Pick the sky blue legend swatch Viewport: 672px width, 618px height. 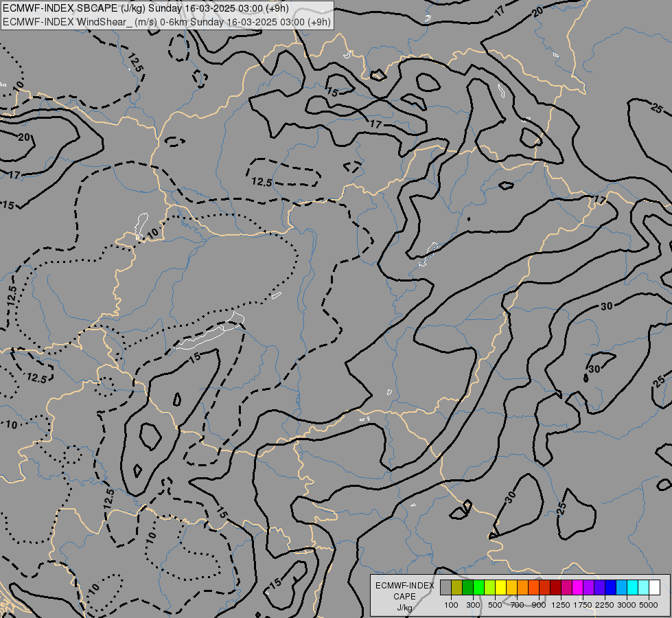[x=621, y=587]
